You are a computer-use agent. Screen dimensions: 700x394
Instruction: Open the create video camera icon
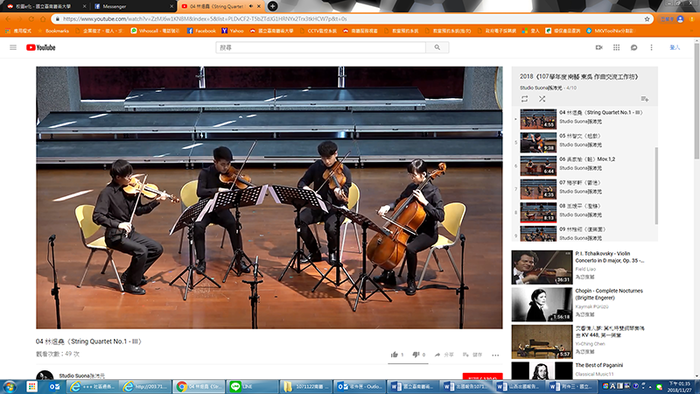coord(599,47)
